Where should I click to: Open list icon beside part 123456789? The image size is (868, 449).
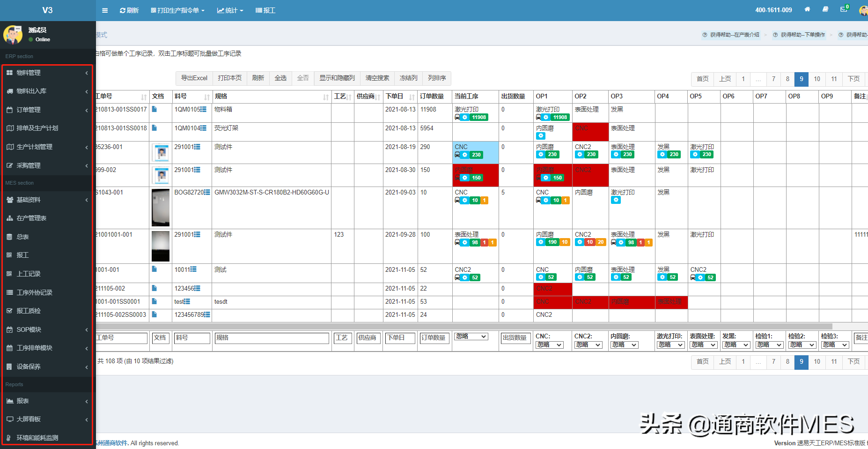[207, 314]
